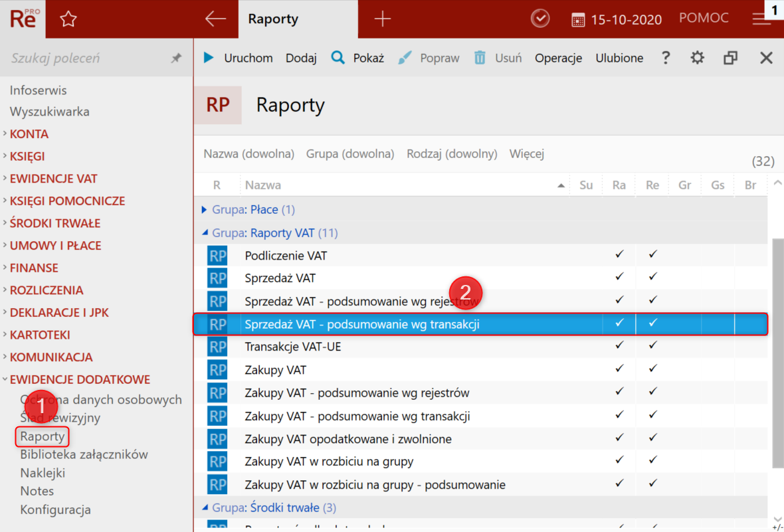Open the Ulubione menu
This screenshot has height=532, width=784.
619,58
